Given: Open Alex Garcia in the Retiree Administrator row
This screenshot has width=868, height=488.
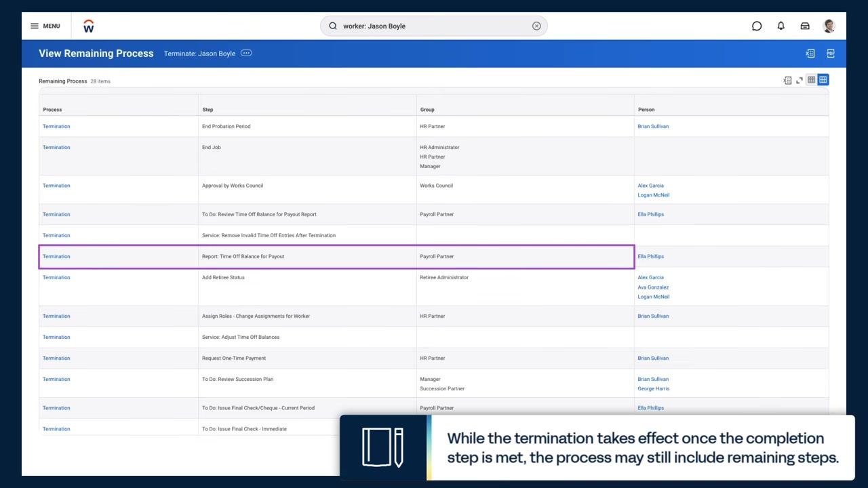Looking at the screenshot, I should click(x=651, y=277).
